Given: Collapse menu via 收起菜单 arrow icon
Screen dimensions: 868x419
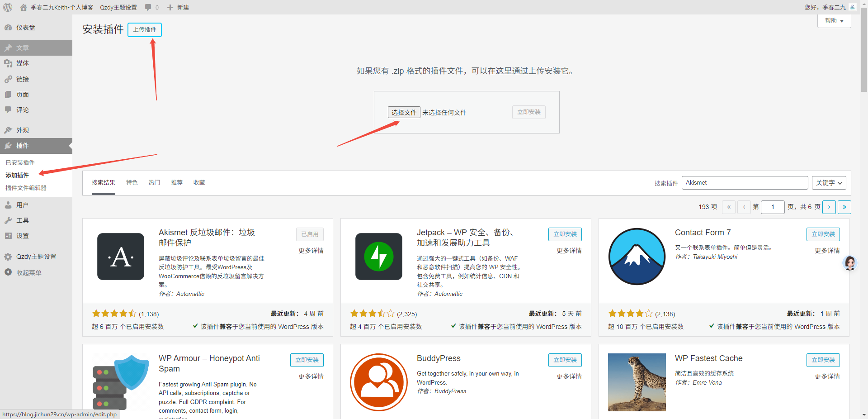Looking at the screenshot, I should (x=8, y=272).
